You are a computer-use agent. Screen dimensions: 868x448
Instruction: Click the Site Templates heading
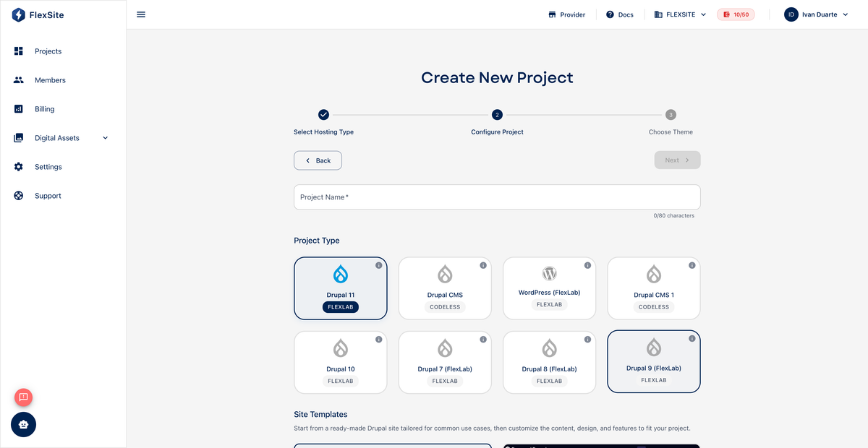point(320,415)
